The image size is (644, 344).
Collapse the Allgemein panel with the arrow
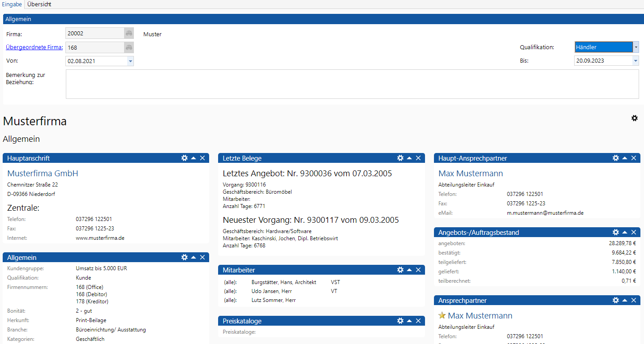click(x=193, y=257)
